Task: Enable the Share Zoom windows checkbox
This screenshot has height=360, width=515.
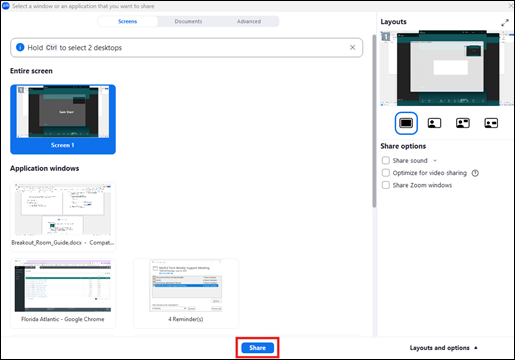Action: 386,185
